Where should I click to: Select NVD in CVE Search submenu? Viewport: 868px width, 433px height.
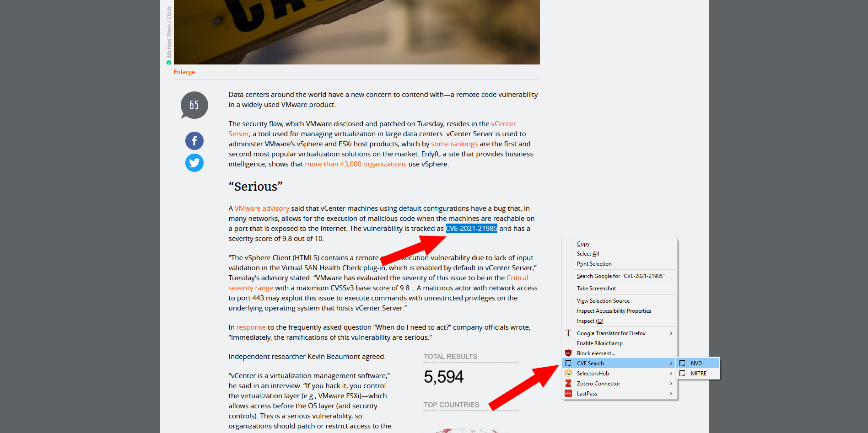tap(698, 364)
